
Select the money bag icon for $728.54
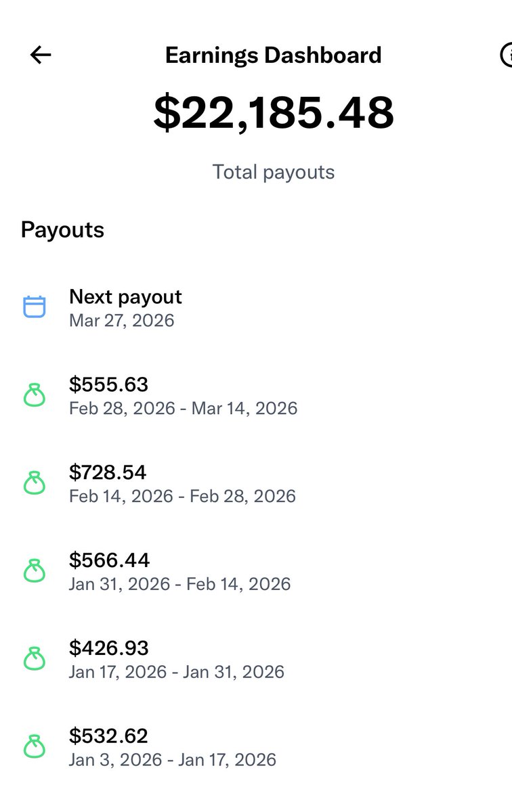click(x=35, y=483)
